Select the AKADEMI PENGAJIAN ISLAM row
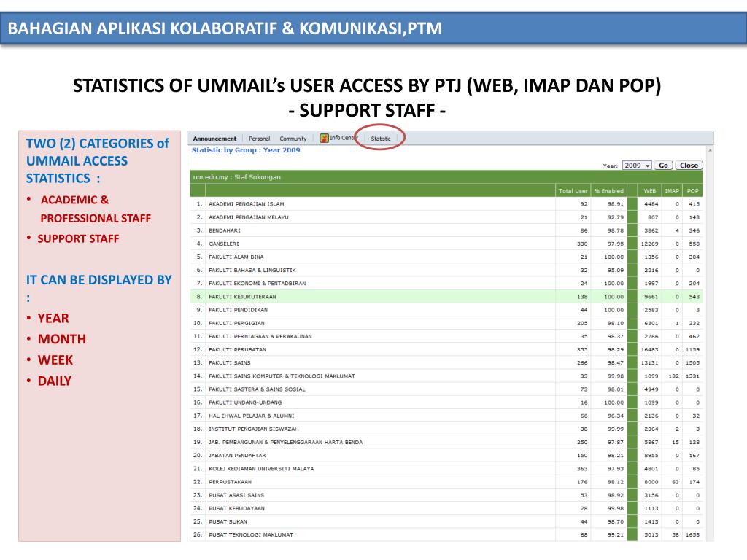Viewport: 747px width, 560px height. click(446, 204)
